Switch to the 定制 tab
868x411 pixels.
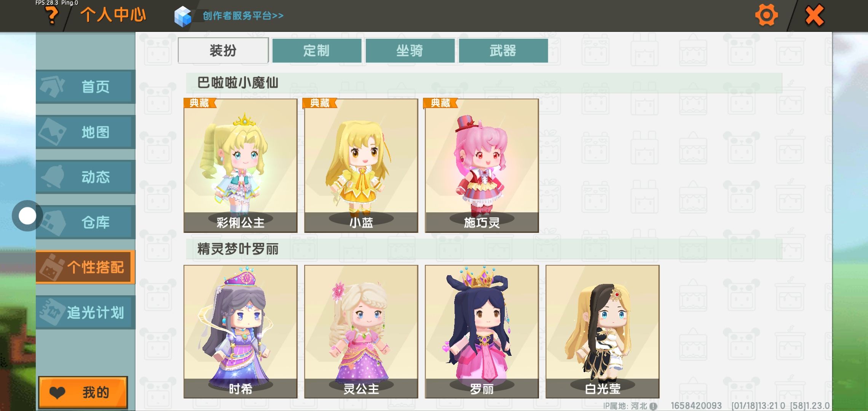[317, 51]
